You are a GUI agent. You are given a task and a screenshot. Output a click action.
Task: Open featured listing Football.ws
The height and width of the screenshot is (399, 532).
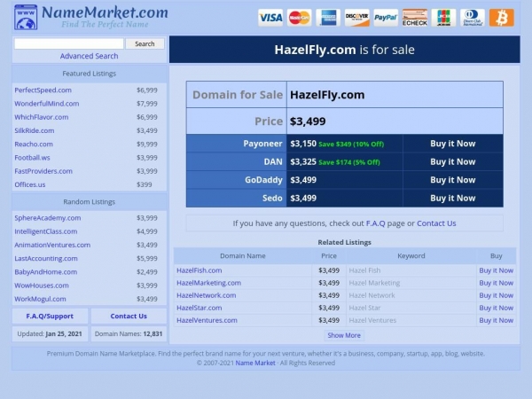pos(32,158)
